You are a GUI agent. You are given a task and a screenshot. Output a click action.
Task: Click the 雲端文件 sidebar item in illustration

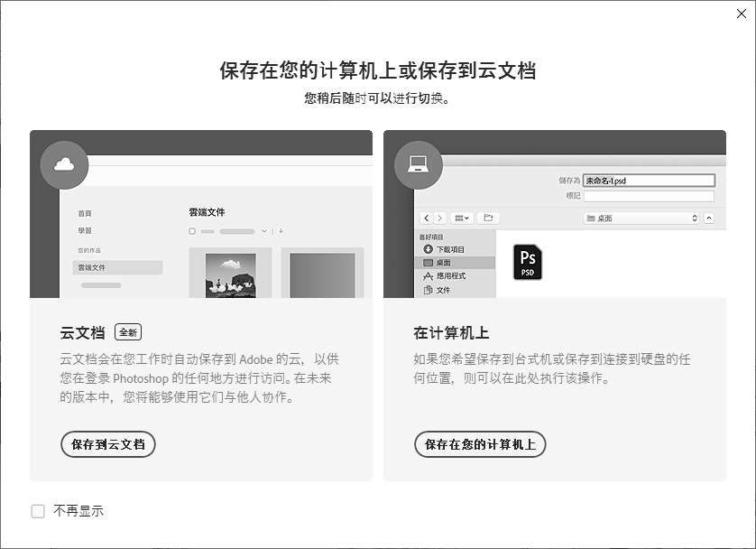[x=117, y=267]
